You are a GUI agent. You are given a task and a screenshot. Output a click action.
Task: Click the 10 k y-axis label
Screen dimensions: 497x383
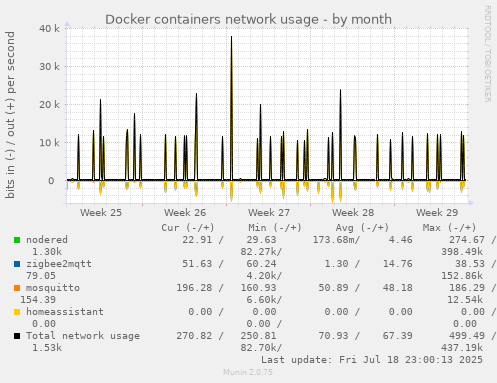click(x=49, y=143)
